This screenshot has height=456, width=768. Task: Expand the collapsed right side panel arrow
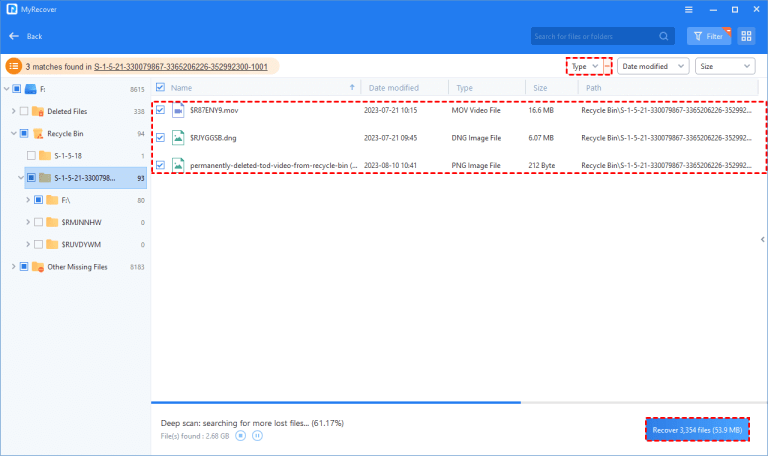pyautogui.click(x=763, y=240)
